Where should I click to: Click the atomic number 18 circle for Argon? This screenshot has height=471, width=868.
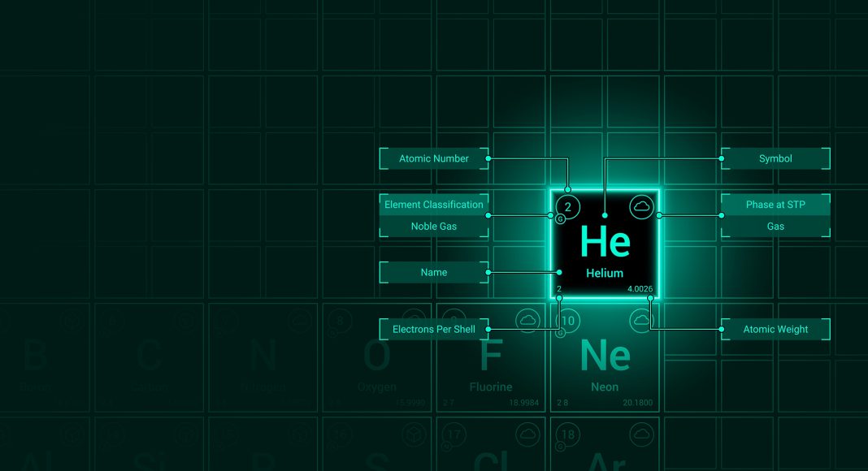[x=568, y=434]
